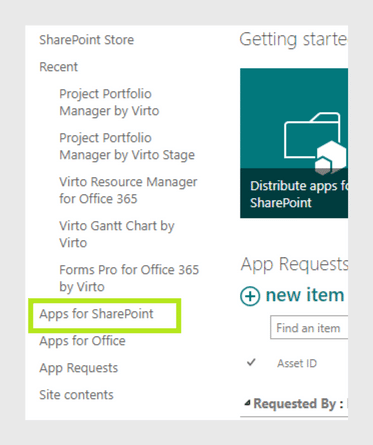Open SharePoint Store link
This screenshot has height=445, width=373.
pyautogui.click(x=86, y=40)
